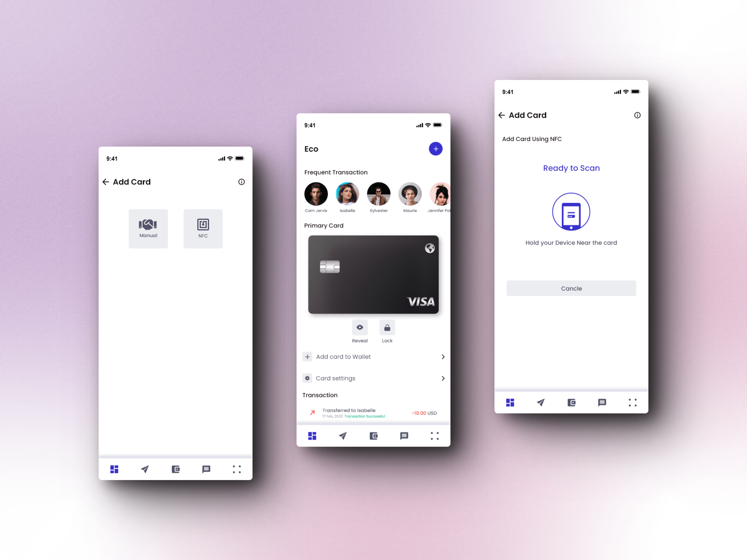Screen dimensions: 747x560
Task: Tap the blue plus button to add
Action: (x=435, y=149)
